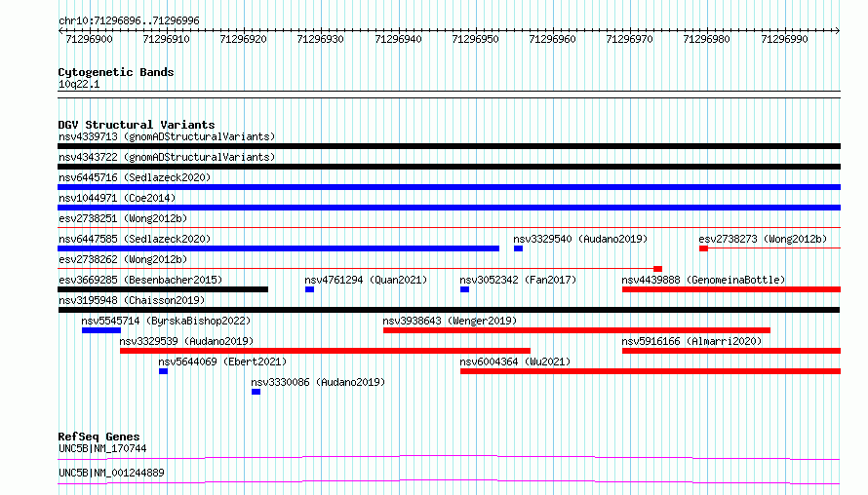
Task: Click the red block on the esv2738262 line
Action: (657, 269)
